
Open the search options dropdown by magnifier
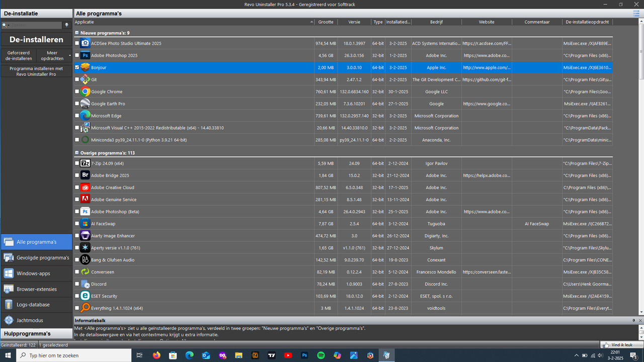tap(6, 25)
